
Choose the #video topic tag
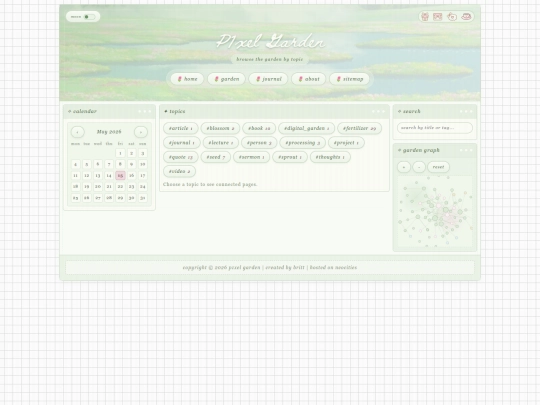click(179, 171)
